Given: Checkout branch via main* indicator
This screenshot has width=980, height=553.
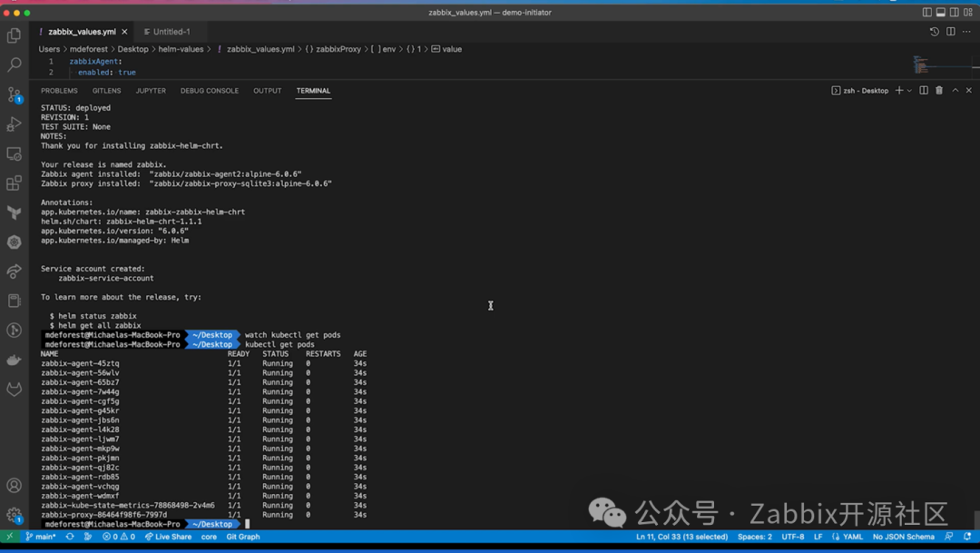Looking at the screenshot, I should coord(41,537).
